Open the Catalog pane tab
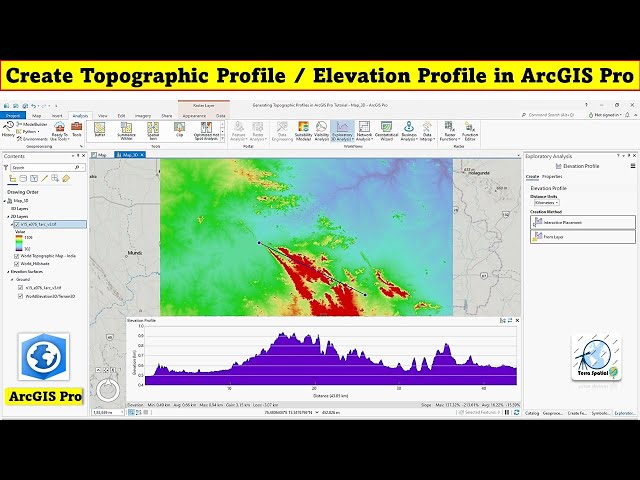640x480 pixels. pyautogui.click(x=532, y=413)
